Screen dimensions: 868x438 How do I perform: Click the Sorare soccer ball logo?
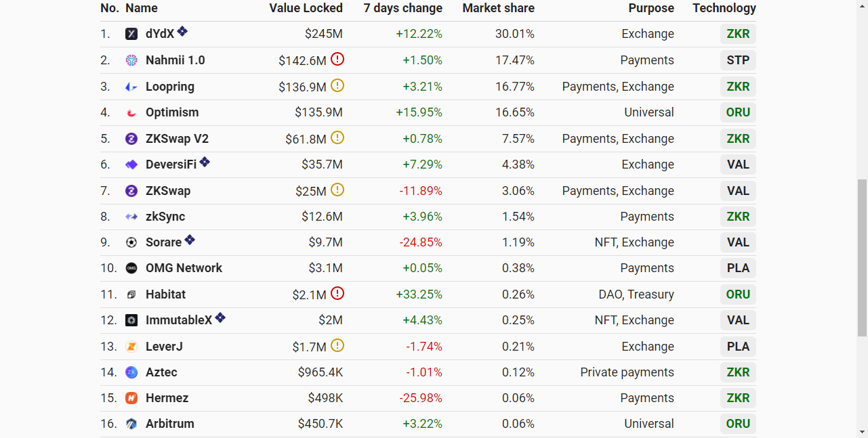click(131, 242)
